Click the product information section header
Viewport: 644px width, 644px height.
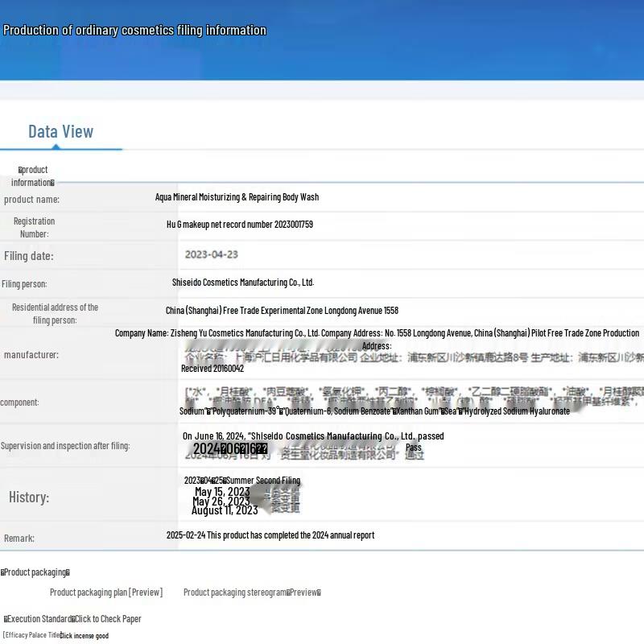pos(33,175)
